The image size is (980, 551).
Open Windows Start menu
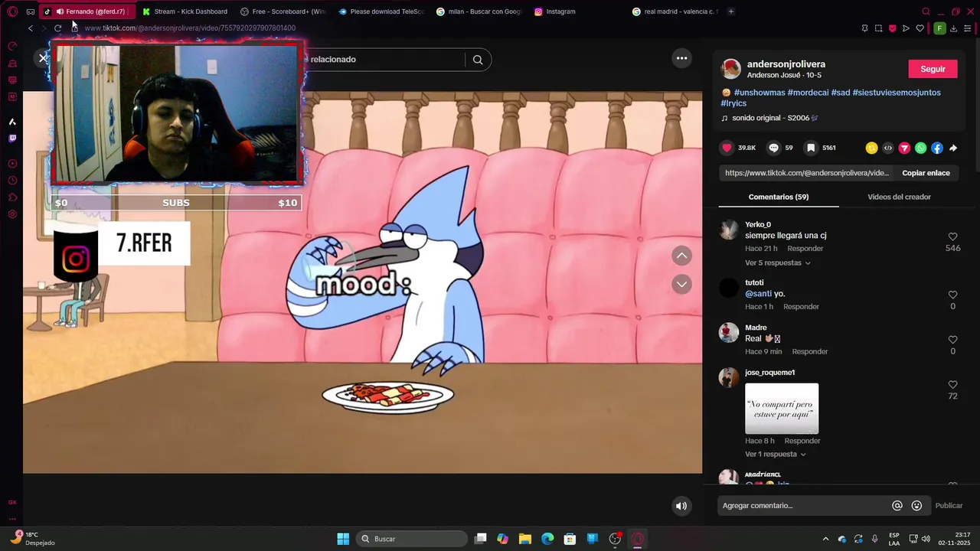pyautogui.click(x=343, y=539)
